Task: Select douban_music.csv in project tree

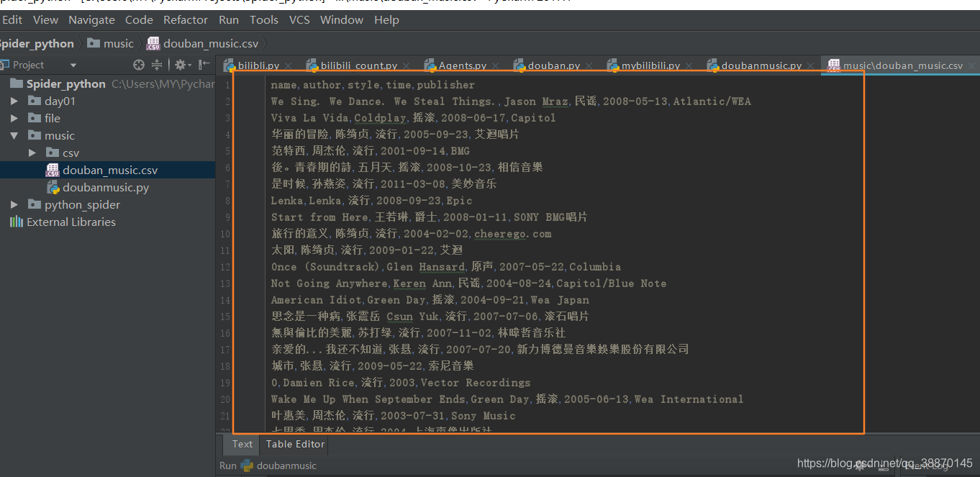Action: point(110,171)
